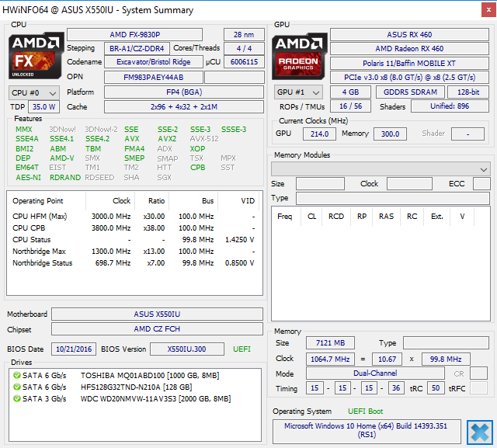Click the CPU HFM (Max) operating point row
This screenshot has width=497, height=448.
click(x=134, y=217)
